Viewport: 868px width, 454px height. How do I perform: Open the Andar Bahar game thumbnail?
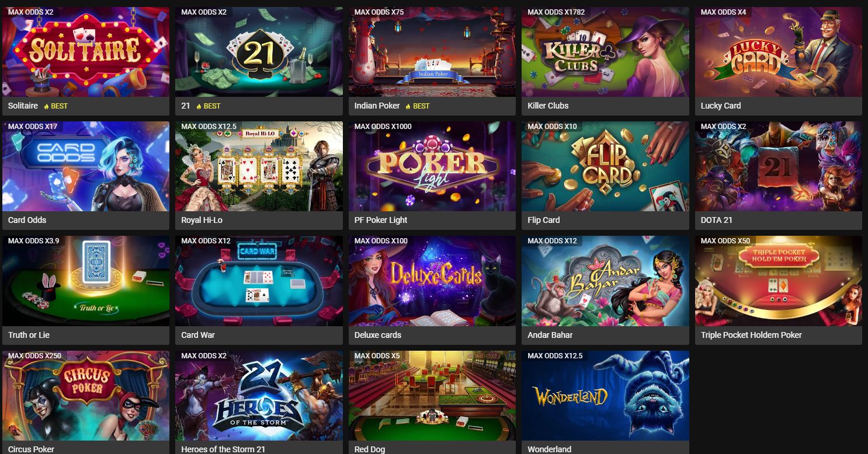point(605,281)
